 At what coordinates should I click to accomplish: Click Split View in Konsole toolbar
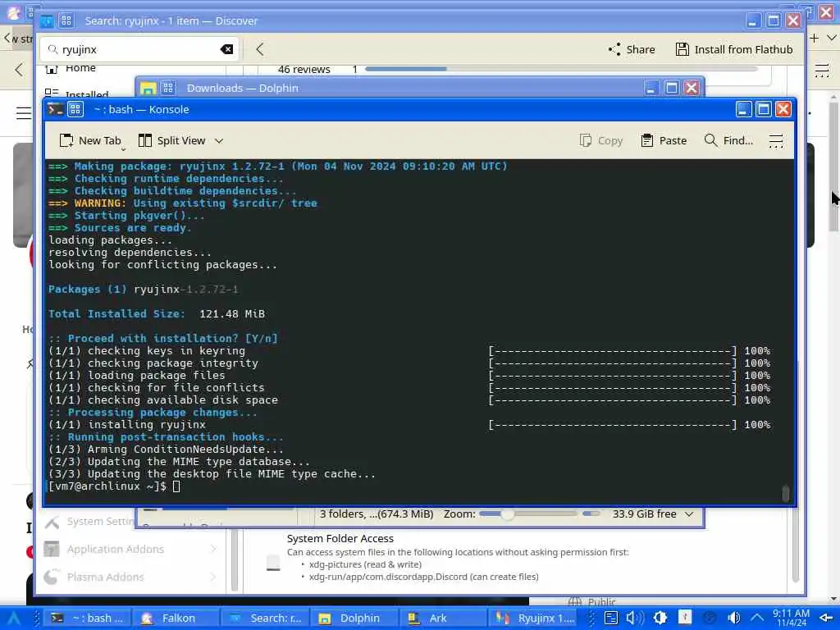point(172,140)
